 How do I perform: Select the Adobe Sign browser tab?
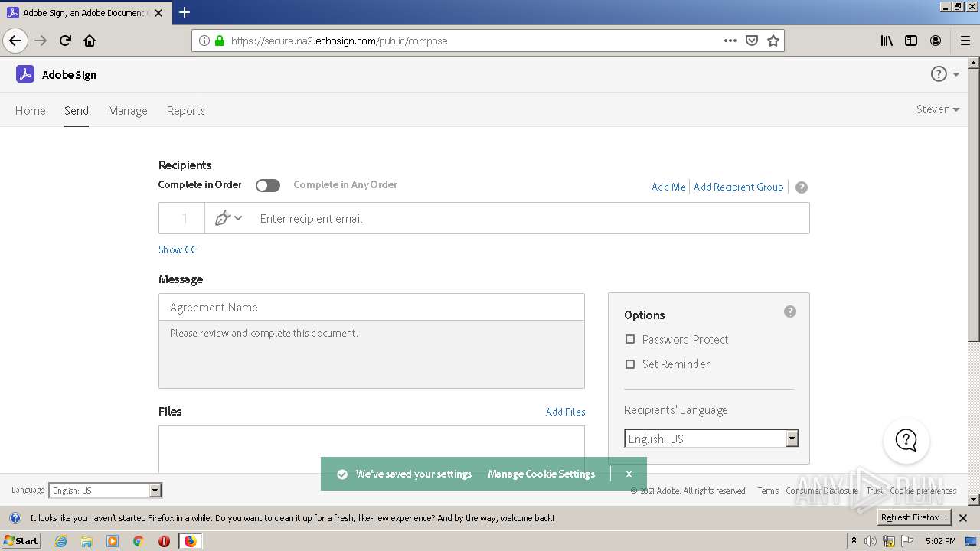[84, 13]
